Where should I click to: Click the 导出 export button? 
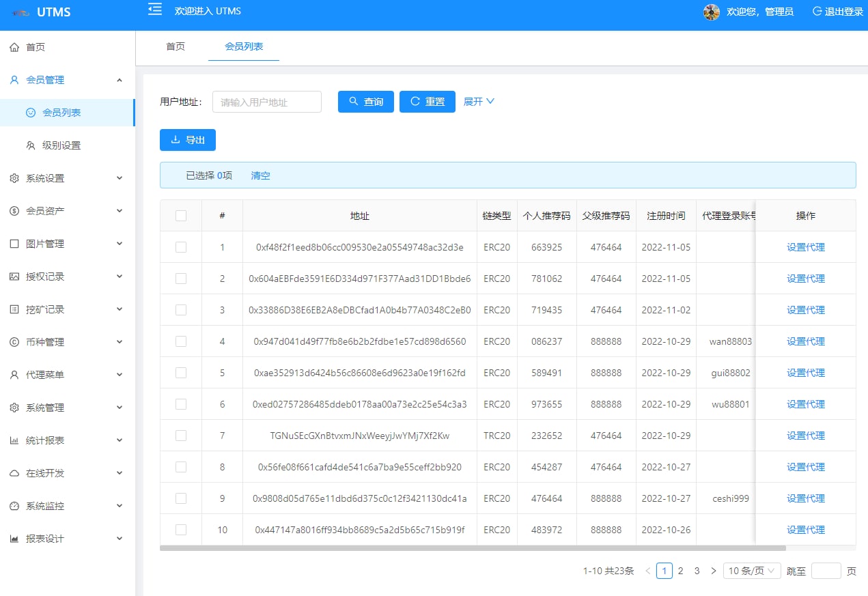click(x=188, y=140)
